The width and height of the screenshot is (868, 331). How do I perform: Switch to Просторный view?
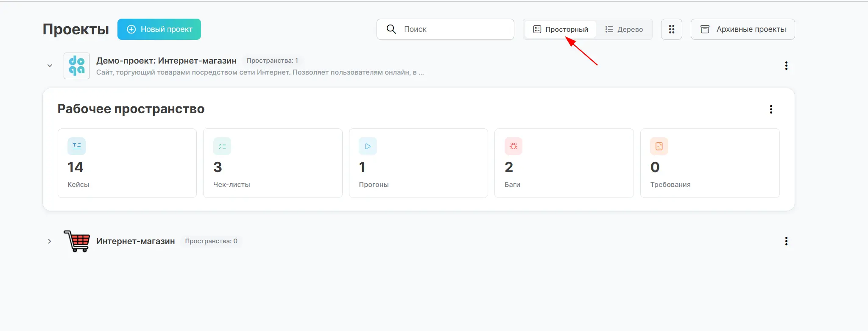(560, 29)
